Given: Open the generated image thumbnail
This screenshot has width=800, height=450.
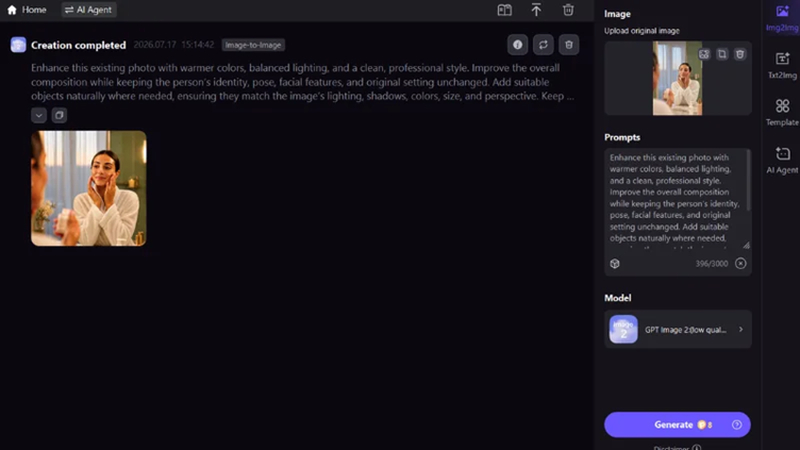Looking at the screenshot, I should (x=89, y=188).
